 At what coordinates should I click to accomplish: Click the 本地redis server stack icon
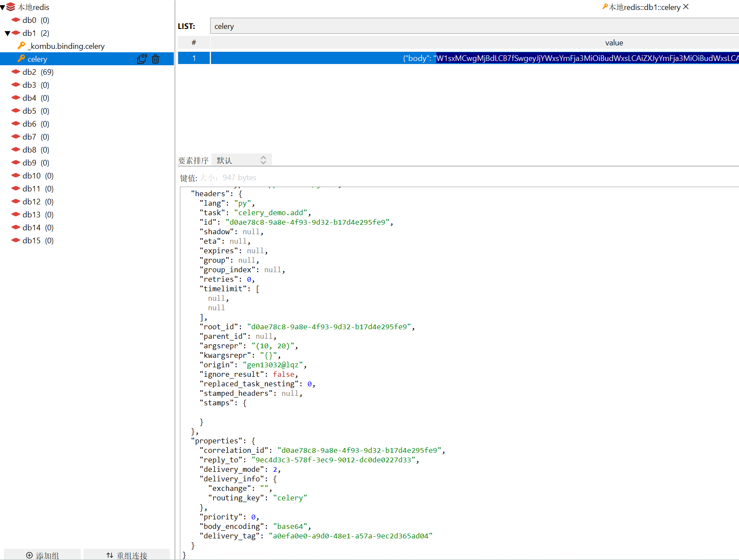tap(11, 7)
